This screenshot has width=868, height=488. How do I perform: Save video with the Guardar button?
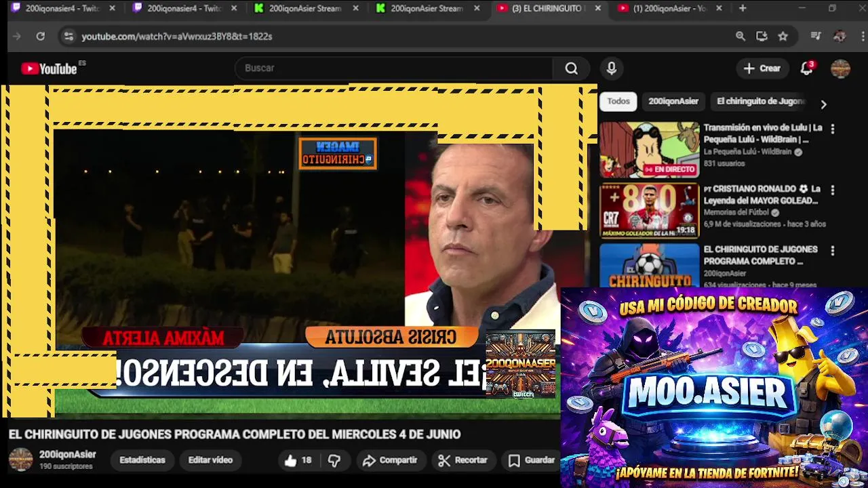(x=532, y=460)
